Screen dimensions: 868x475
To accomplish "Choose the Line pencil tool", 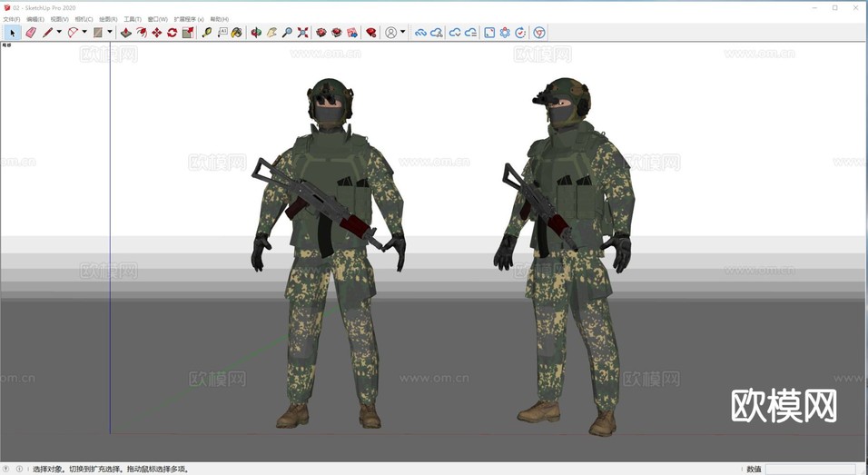I will point(47,33).
